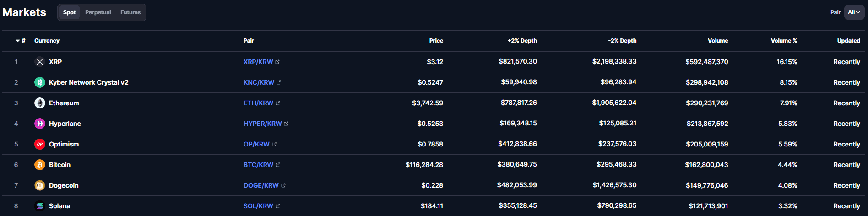
Task: Click the Dogecoin coin logo icon
Action: pyautogui.click(x=40, y=185)
